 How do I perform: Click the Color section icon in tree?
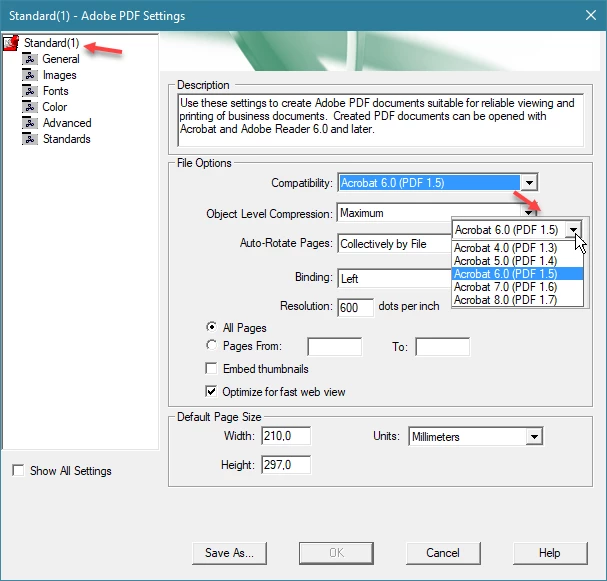[x=30, y=107]
